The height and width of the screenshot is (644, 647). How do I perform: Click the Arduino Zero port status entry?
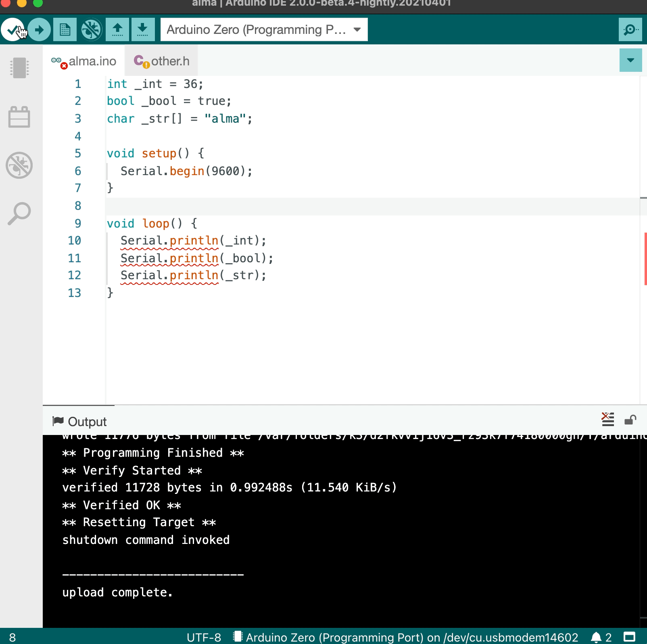pyautogui.click(x=406, y=638)
